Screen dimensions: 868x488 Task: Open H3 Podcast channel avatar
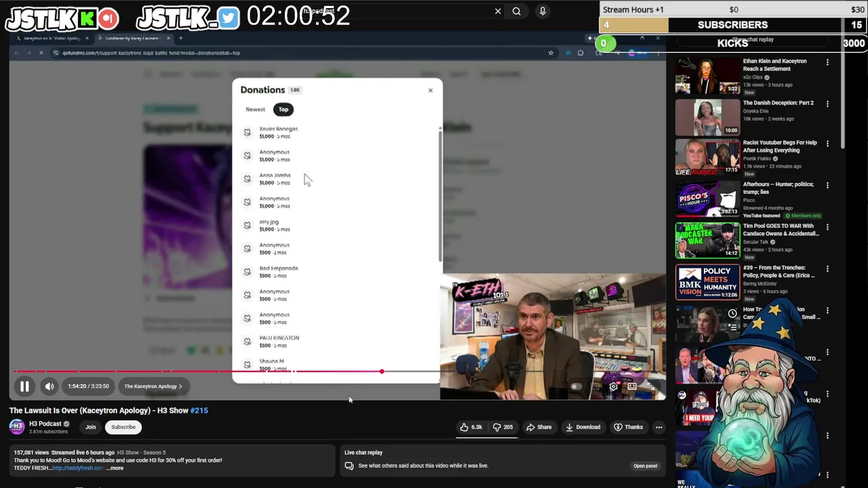(17, 426)
